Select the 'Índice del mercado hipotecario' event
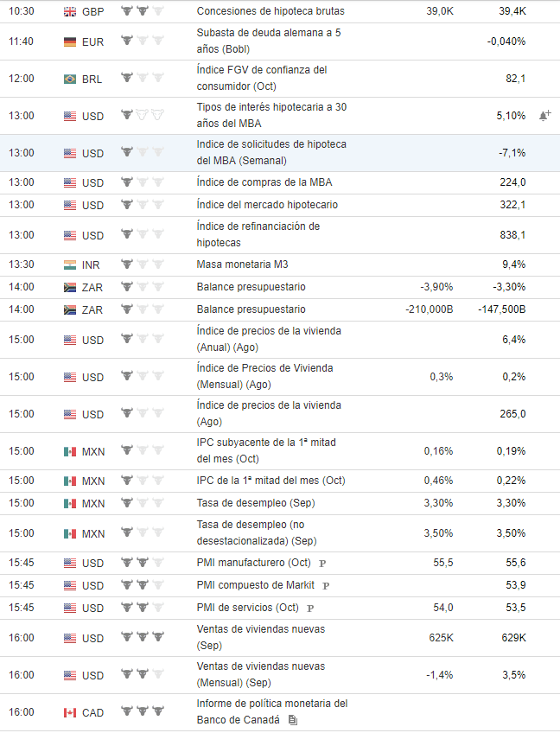The height and width of the screenshot is (733, 560). click(264, 206)
